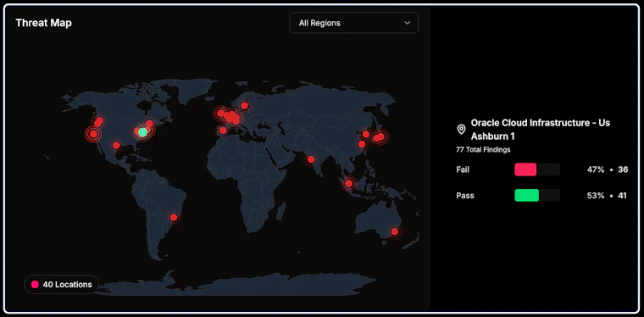The width and height of the screenshot is (644, 317).
Task: Click the threat marker in Scandinavia
Action: [x=244, y=106]
